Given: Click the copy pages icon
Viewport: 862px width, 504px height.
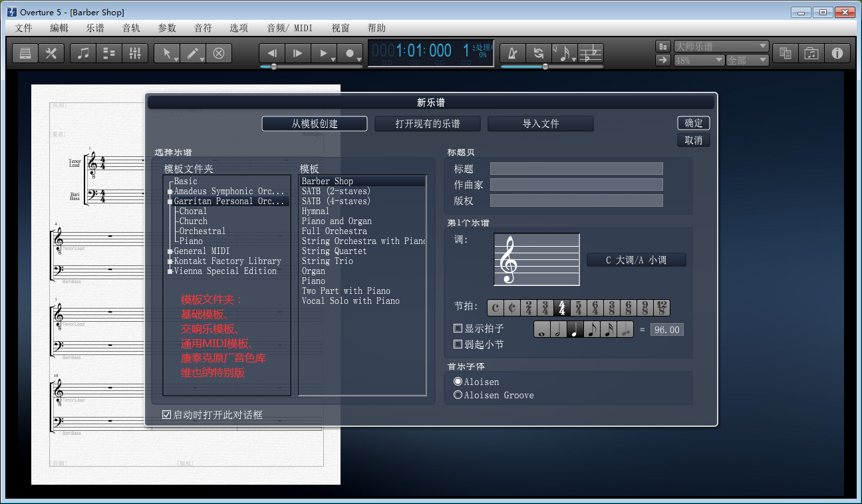Looking at the screenshot, I should point(786,53).
